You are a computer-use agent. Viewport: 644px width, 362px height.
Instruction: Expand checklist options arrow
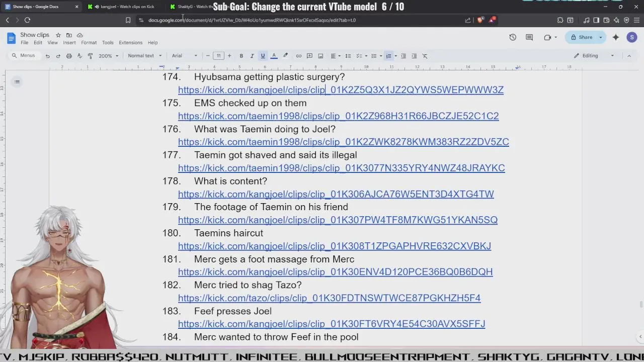click(x=366, y=56)
